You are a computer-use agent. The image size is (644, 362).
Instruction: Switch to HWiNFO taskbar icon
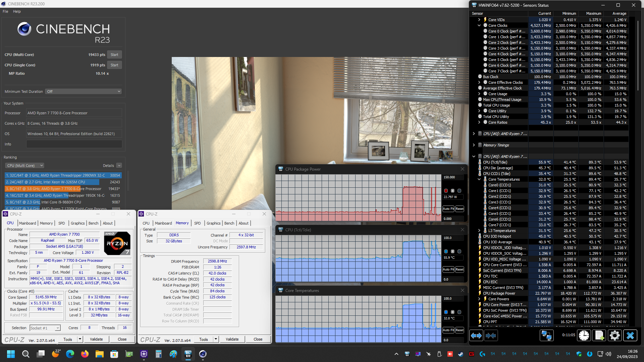coord(188,354)
